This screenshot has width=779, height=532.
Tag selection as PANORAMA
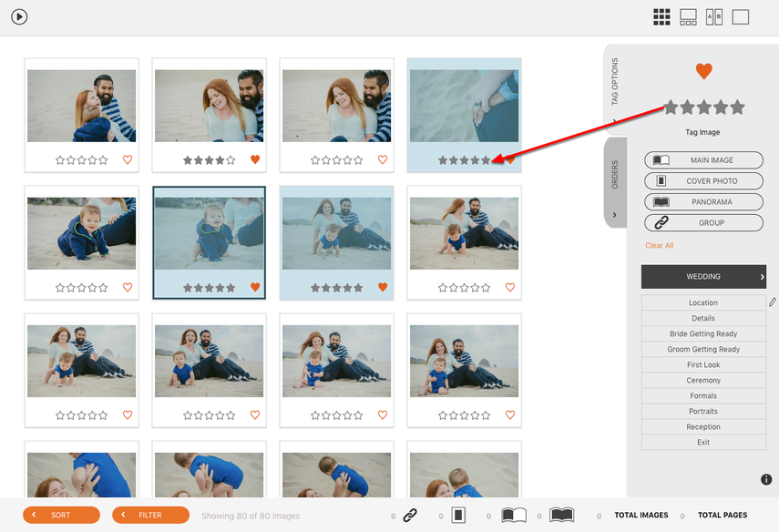pyautogui.click(x=703, y=201)
